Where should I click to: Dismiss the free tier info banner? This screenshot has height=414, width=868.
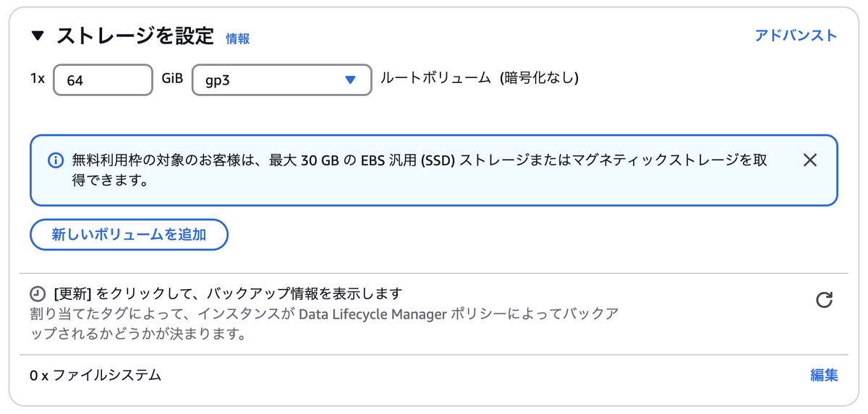pyautogui.click(x=810, y=160)
